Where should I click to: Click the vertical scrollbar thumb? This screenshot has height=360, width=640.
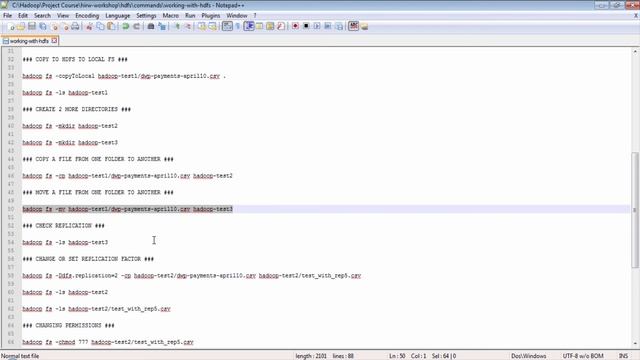[635, 210]
